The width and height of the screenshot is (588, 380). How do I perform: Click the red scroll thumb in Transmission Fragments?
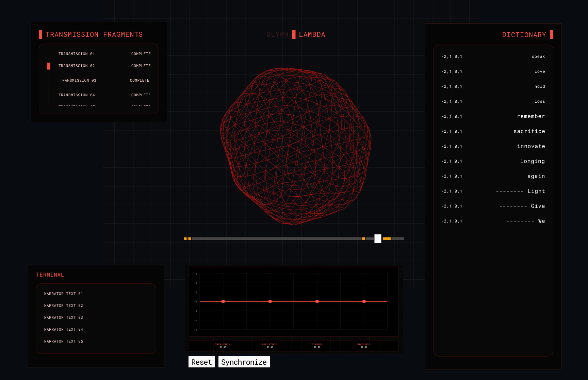pyautogui.click(x=49, y=66)
